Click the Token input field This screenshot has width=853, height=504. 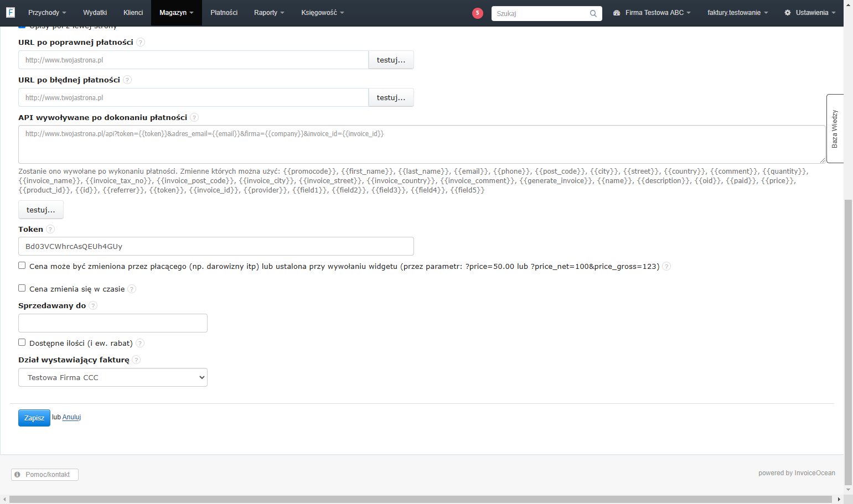(x=216, y=246)
